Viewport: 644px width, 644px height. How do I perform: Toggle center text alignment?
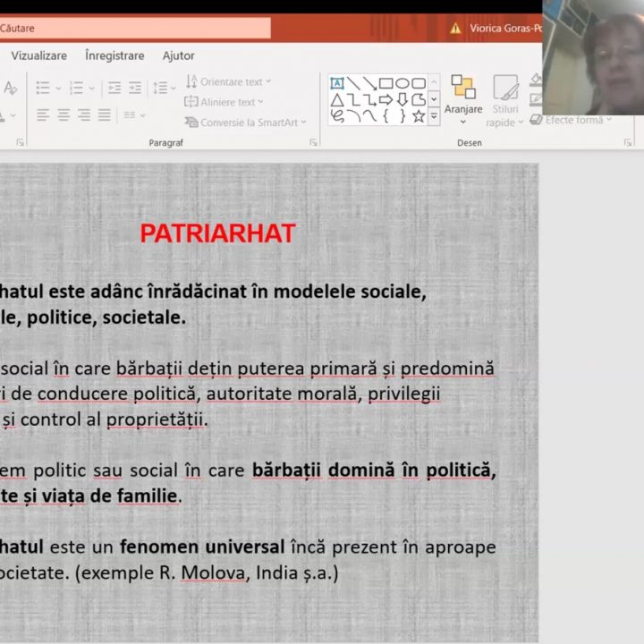[x=64, y=114]
